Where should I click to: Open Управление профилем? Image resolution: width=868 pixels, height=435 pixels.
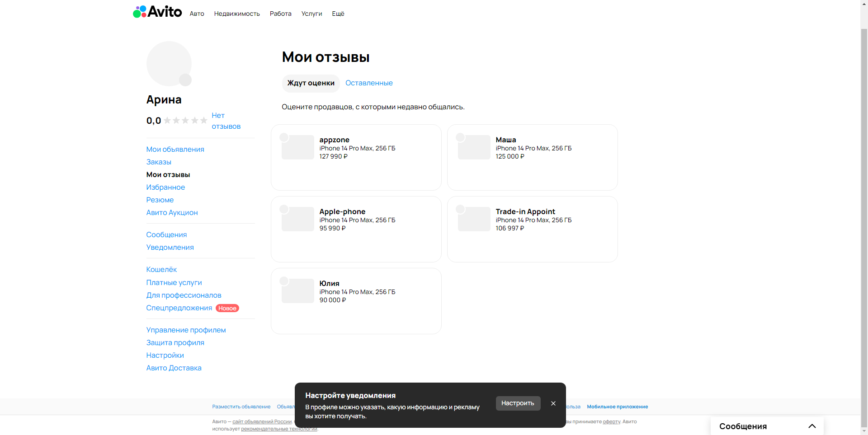point(186,330)
